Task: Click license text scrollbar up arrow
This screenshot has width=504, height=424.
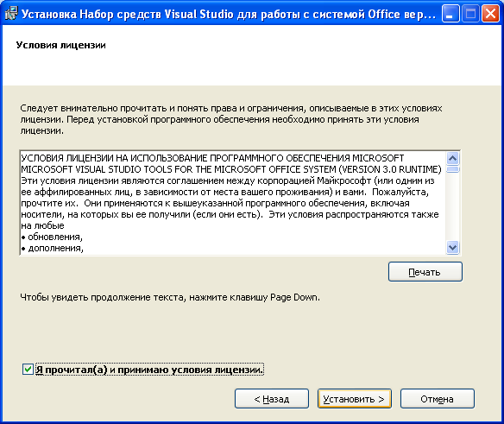Action: point(452,158)
